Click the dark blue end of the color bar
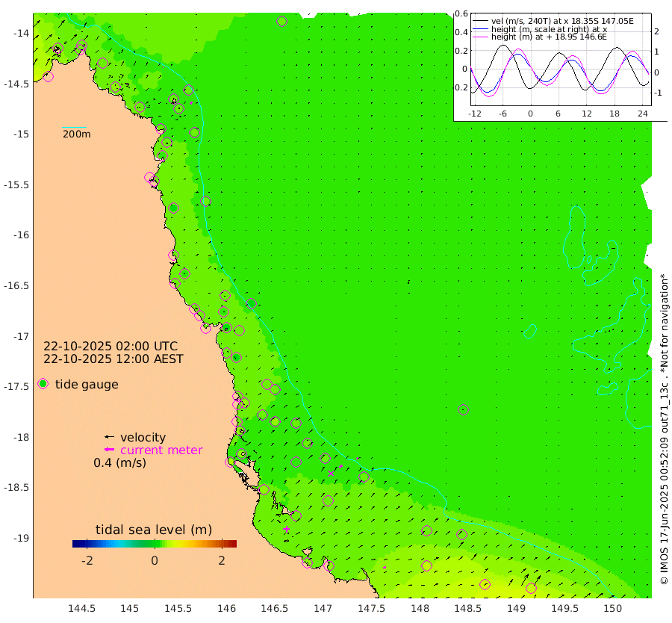 [x=75, y=544]
